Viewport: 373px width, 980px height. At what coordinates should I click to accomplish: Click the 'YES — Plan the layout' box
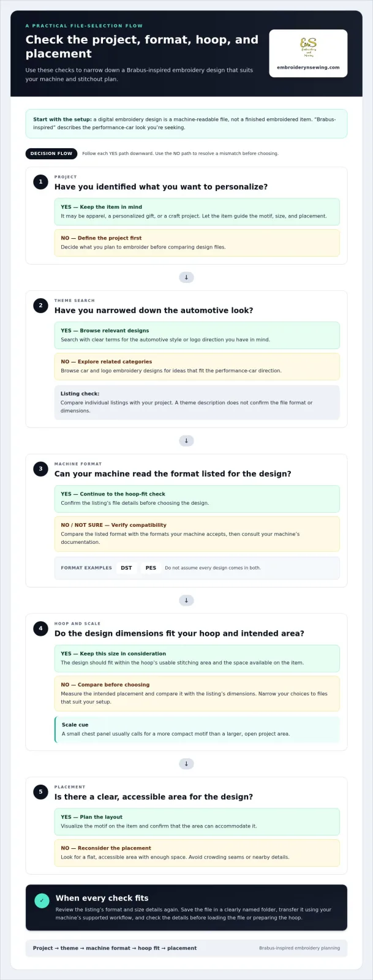point(197,821)
